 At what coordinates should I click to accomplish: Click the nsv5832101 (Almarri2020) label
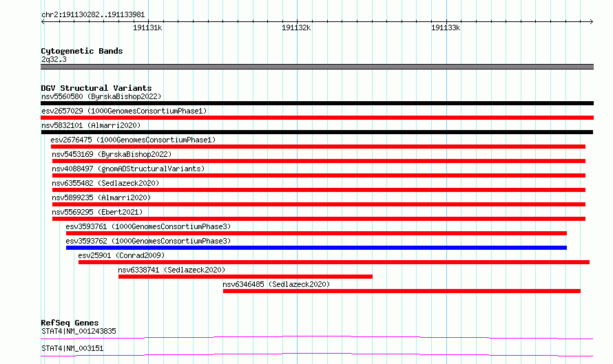pyautogui.click(x=91, y=125)
